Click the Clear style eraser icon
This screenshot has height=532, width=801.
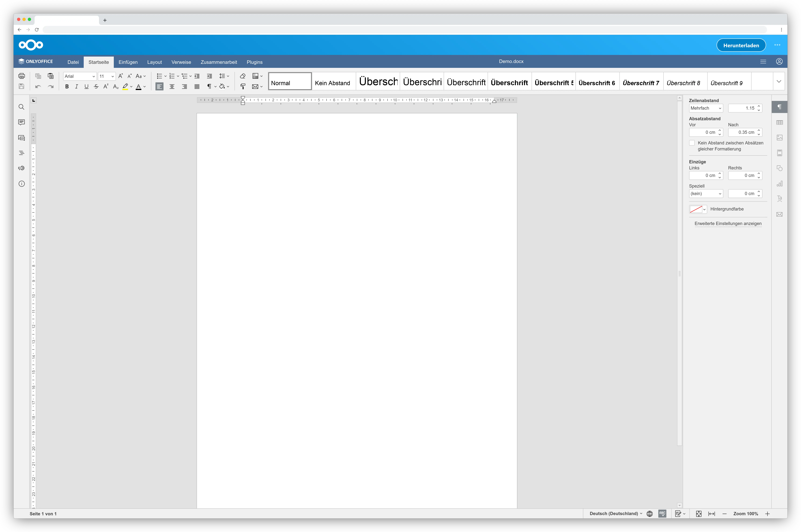point(243,76)
